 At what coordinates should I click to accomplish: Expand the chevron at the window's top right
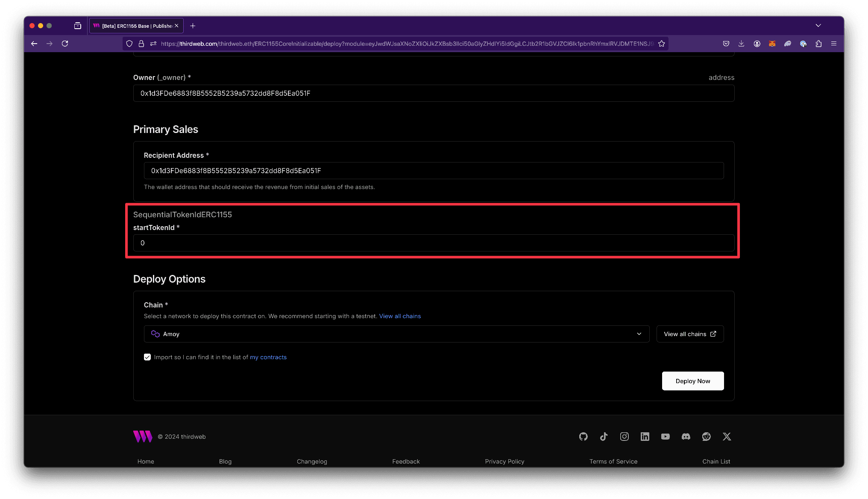(818, 26)
